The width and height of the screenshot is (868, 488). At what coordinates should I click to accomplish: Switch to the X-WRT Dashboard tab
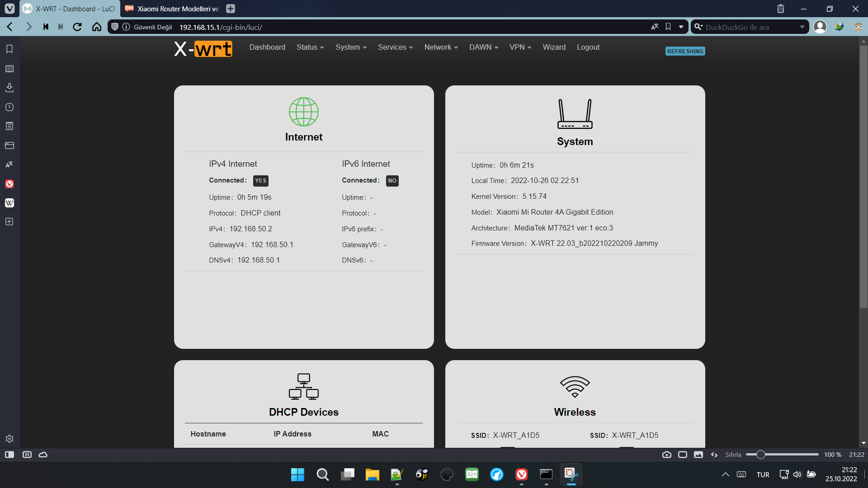(x=70, y=9)
